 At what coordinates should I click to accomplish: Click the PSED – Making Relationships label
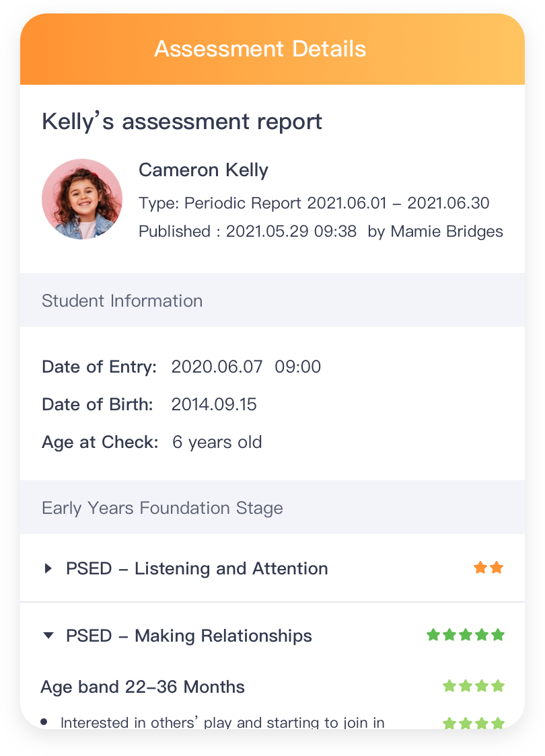click(189, 636)
